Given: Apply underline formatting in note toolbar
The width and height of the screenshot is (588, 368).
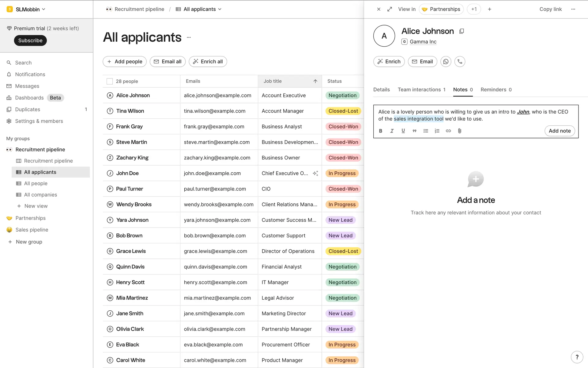Looking at the screenshot, I should coord(403,131).
